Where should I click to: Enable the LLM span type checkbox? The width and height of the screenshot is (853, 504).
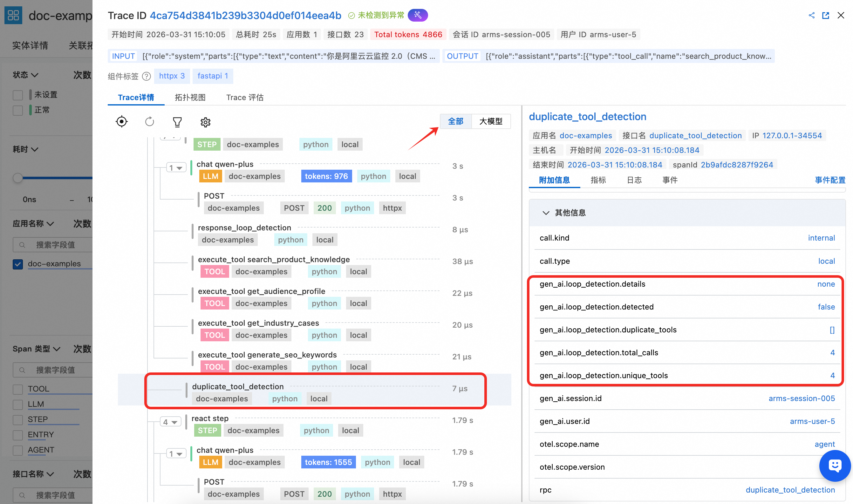point(18,404)
